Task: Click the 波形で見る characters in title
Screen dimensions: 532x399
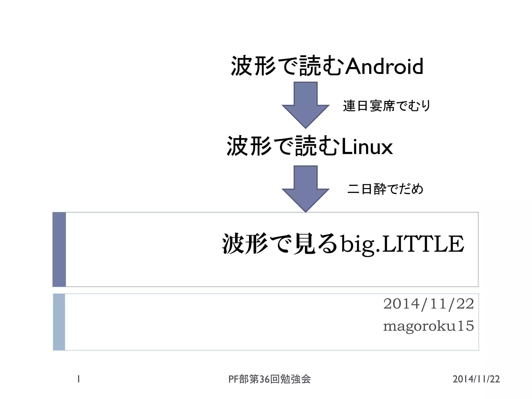Action: [280, 244]
